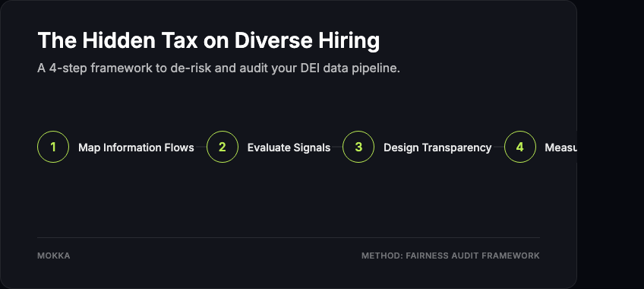The width and height of the screenshot is (644, 289).
Task: Click the step 4 circle
Action: click(x=519, y=147)
